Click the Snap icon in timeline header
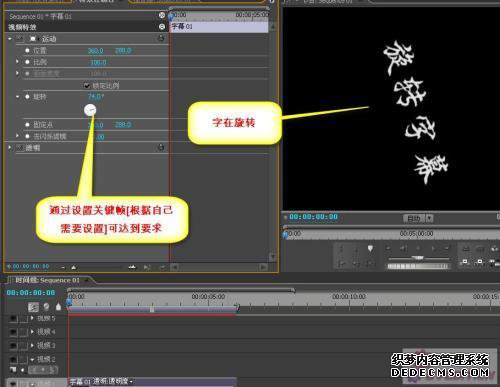 [33, 307]
